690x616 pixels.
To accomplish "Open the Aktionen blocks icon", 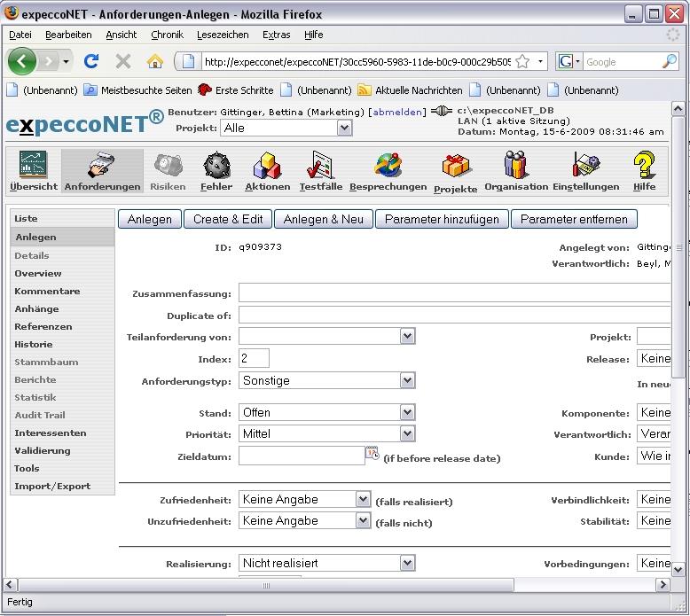I will 267,166.
